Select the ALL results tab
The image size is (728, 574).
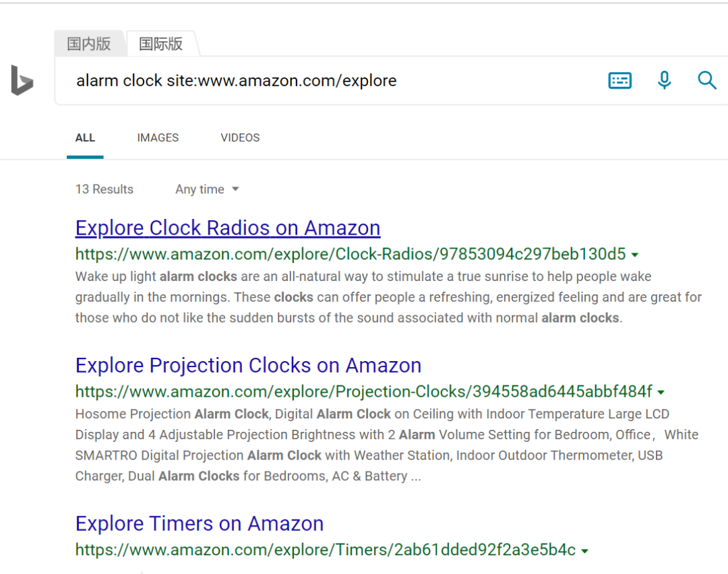(85, 138)
